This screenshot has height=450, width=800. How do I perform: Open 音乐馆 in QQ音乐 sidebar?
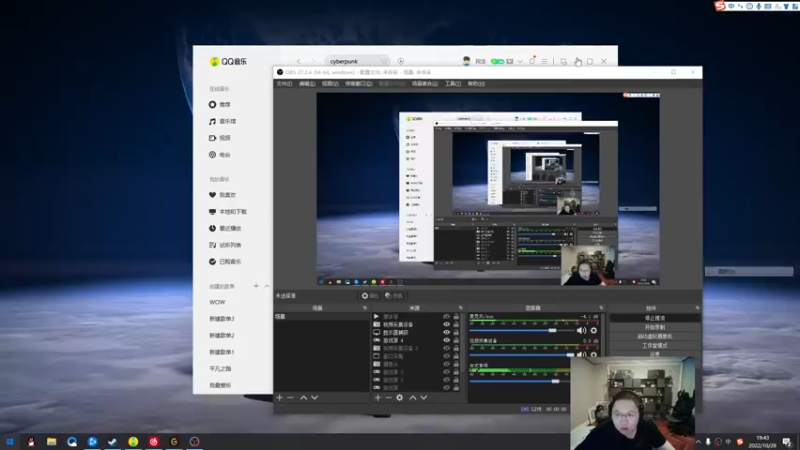(x=222, y=121)
